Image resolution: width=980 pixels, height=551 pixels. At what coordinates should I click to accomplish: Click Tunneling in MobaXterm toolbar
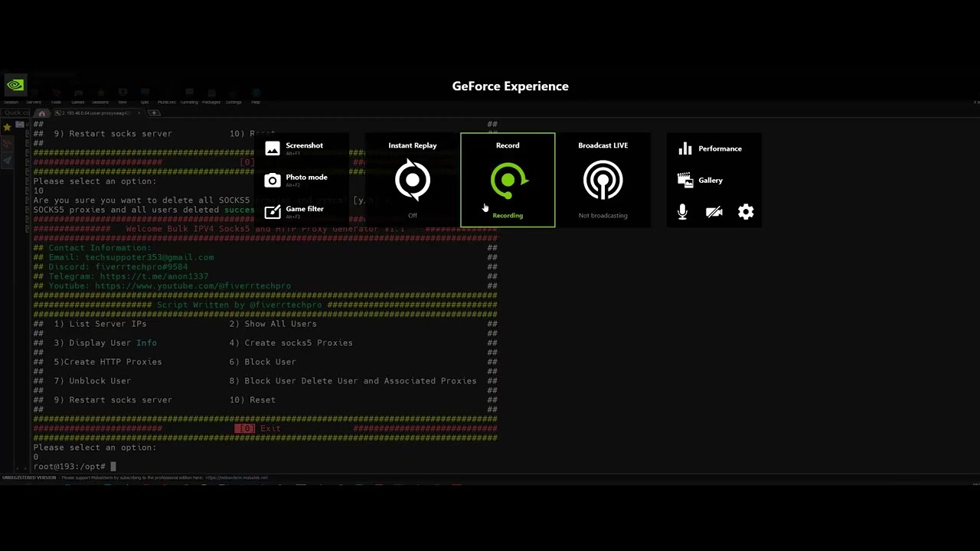[x=189, y=99]
